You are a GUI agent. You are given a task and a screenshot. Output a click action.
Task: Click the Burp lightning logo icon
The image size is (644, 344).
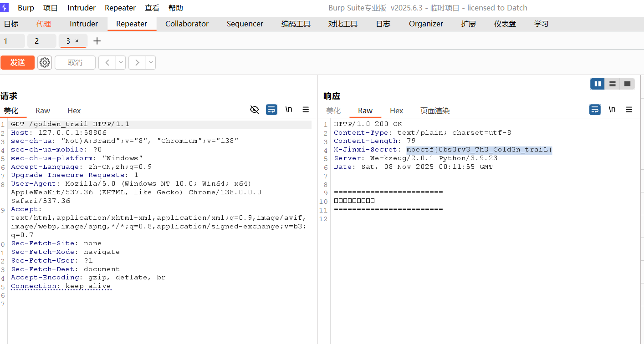[x=5, y=8]
